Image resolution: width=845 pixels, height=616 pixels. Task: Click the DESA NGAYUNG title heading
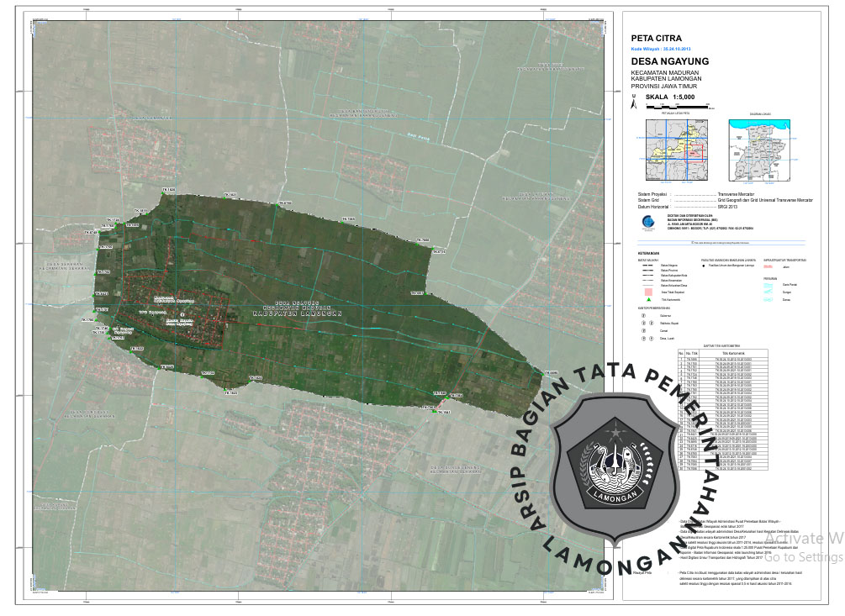(x=669, y=61)
